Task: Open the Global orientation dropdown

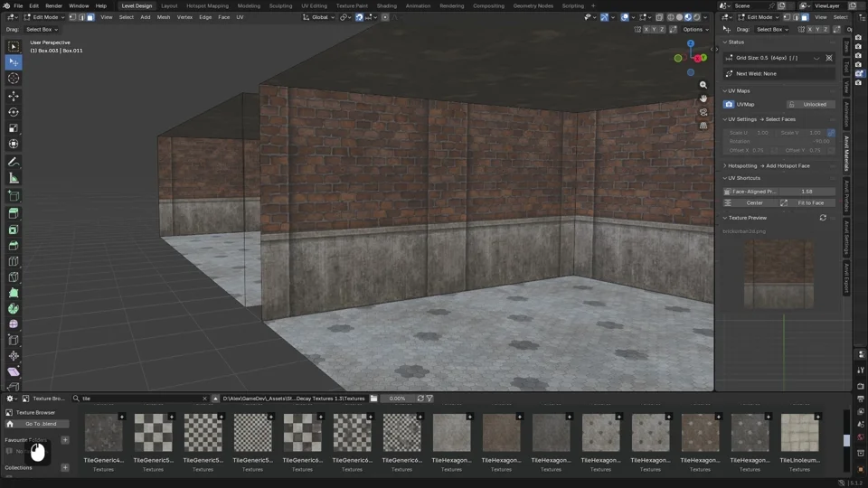Action: click(x=319, y=17)
